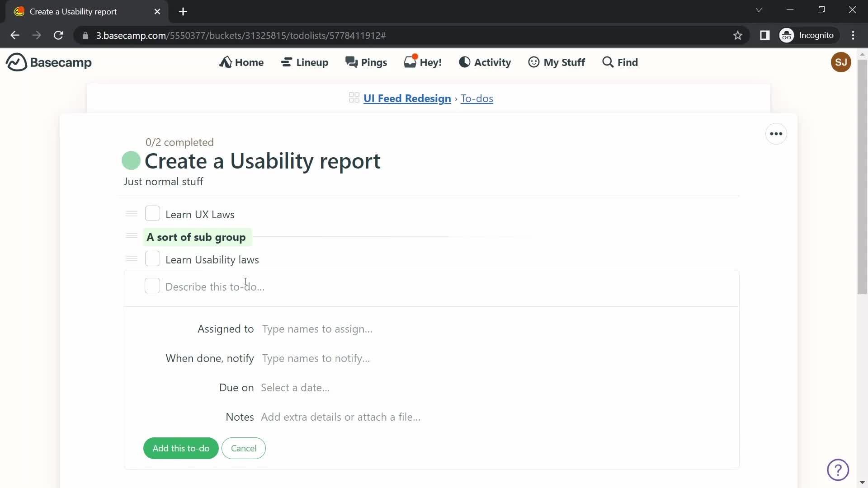
Task: Click the Add this to-do button
Action: (x=181, y=448)
